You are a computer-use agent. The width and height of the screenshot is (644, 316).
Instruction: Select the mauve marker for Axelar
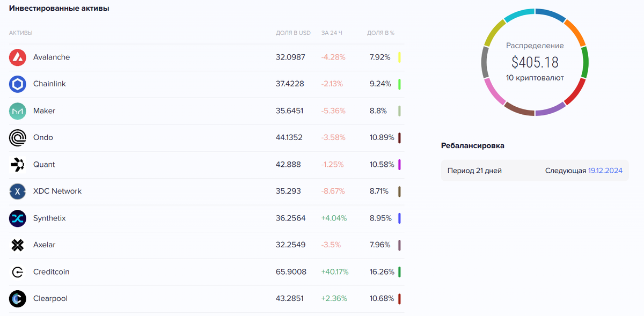tap(399, 245)
